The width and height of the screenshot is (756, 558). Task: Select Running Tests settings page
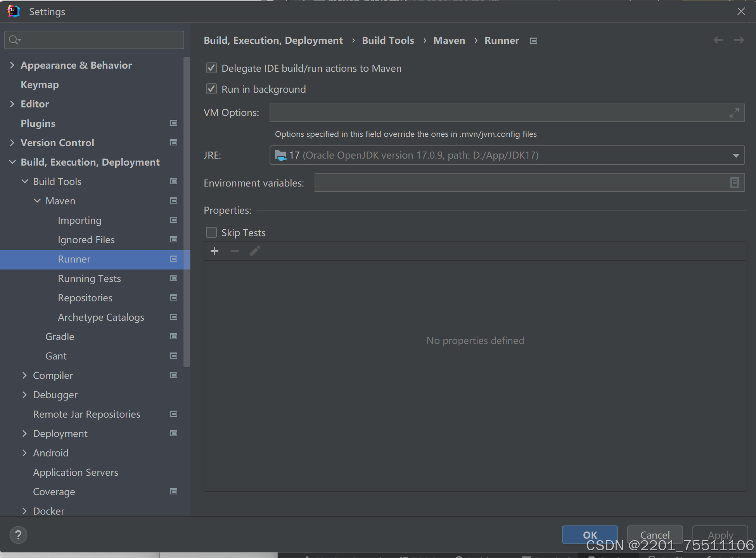(89, 278)
